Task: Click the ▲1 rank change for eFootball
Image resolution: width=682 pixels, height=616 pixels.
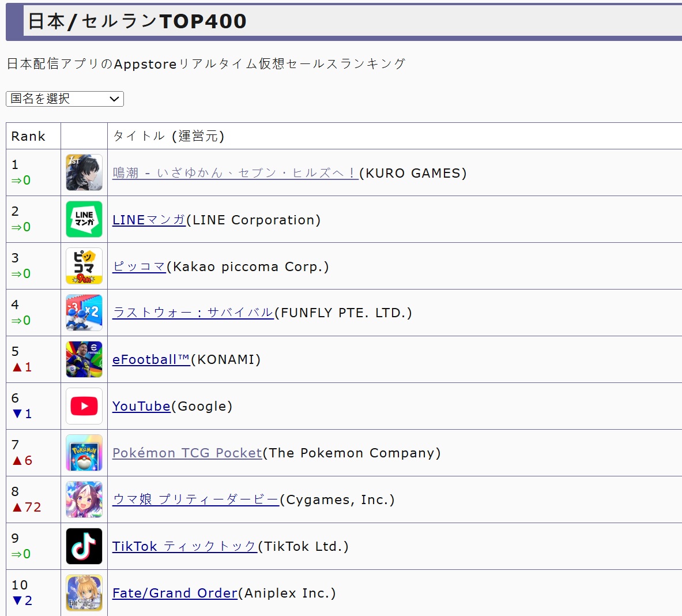Action: 22,367
